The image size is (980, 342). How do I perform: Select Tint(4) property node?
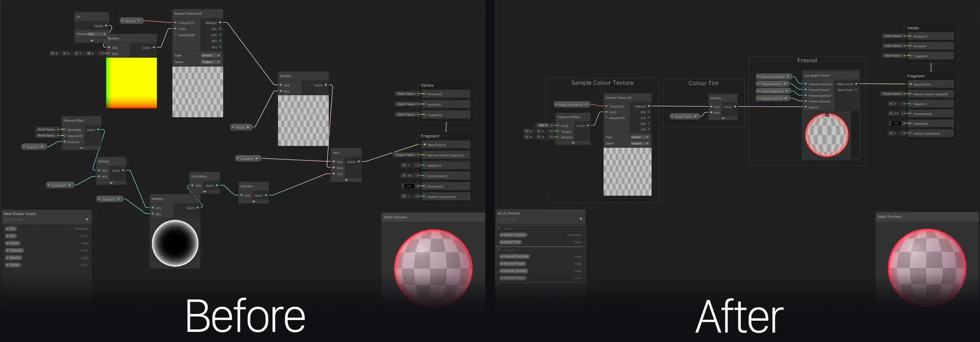coord(240,127)
